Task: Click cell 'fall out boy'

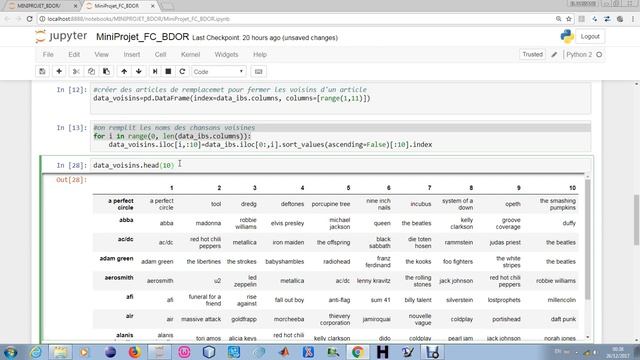Action: click(x=289, y=300)
